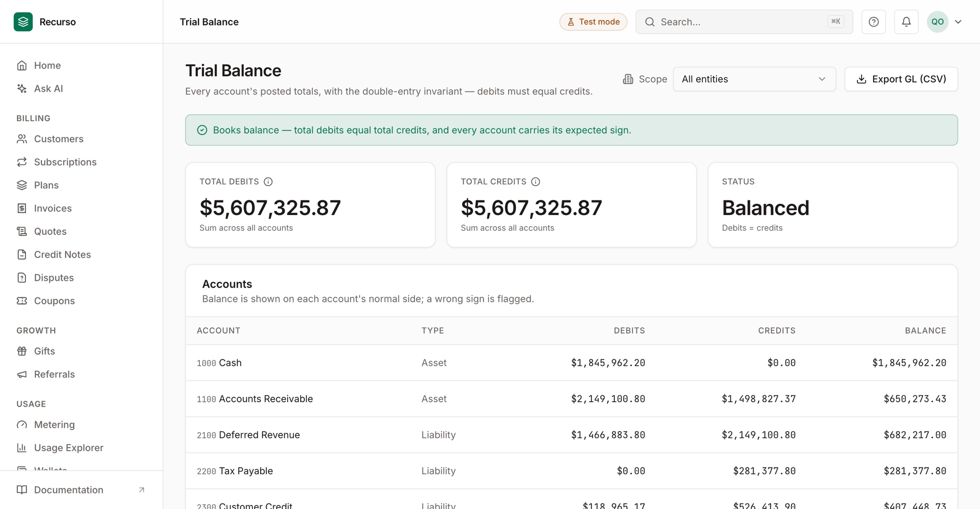
Task: Click the DEBITS column header
Action: click(629, 331)
